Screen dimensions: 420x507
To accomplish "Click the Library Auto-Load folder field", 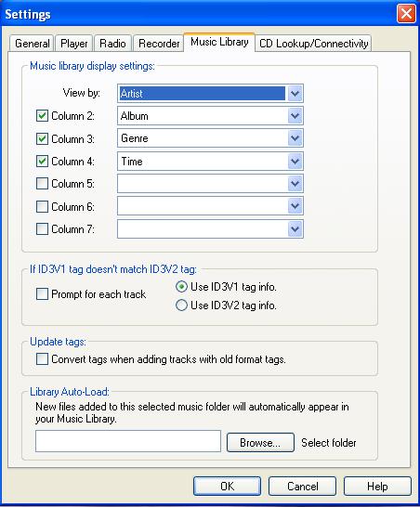I will coord(128,441).
